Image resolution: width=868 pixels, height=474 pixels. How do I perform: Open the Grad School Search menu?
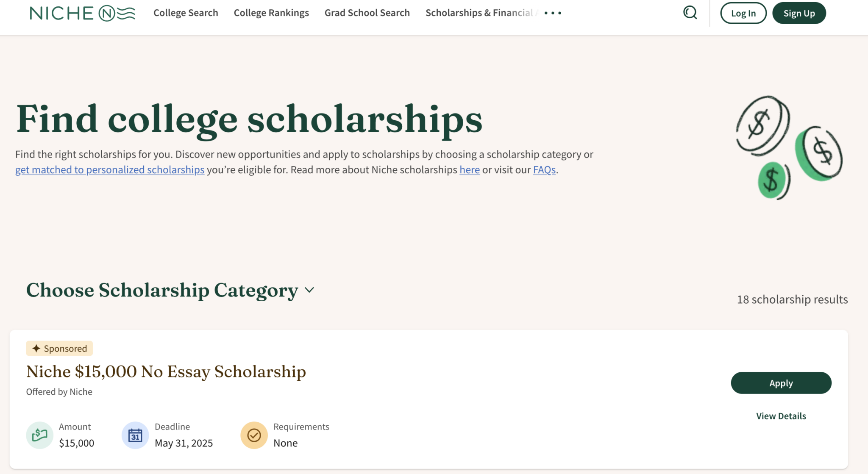click(x=367, y=13)
